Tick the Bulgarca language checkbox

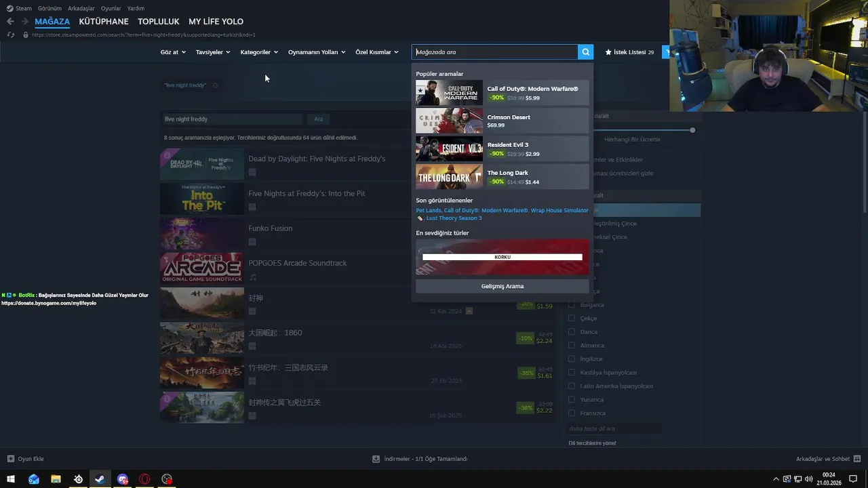pyautogui.click(x=572, y=305)
